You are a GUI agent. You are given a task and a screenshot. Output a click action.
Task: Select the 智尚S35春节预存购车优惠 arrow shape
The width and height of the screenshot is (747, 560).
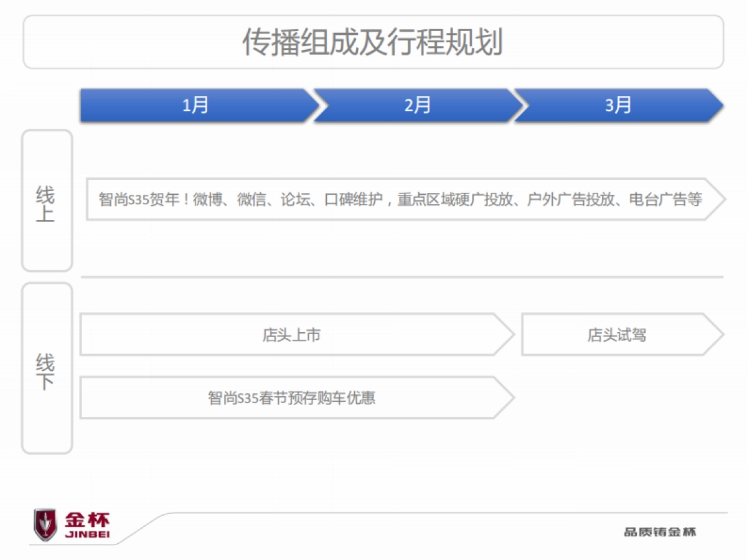pos(293,397)
